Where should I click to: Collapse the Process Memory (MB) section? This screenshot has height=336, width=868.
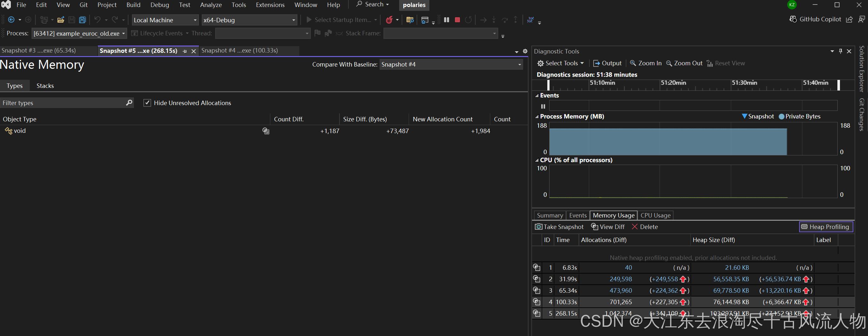point(537,117)
